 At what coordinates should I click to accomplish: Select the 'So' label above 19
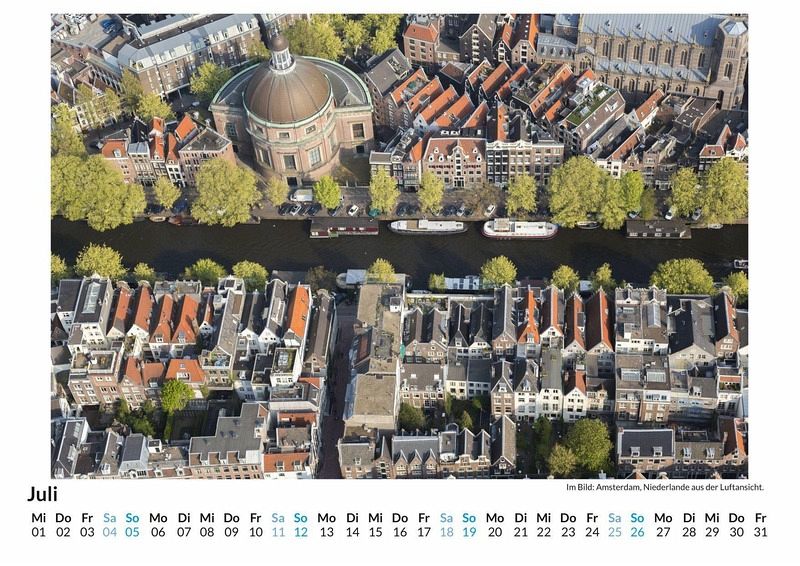tap(469, 518)
